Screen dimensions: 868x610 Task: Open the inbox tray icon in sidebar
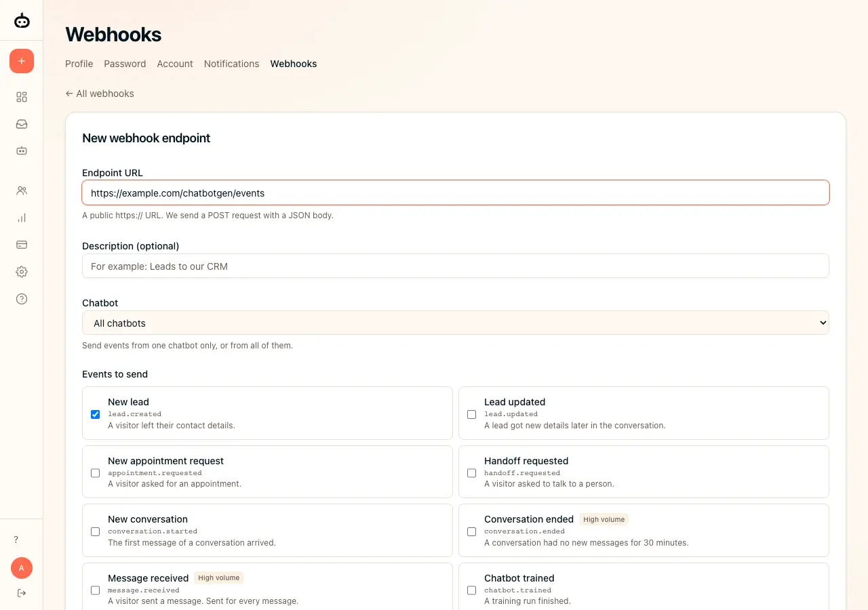(22, 124)
